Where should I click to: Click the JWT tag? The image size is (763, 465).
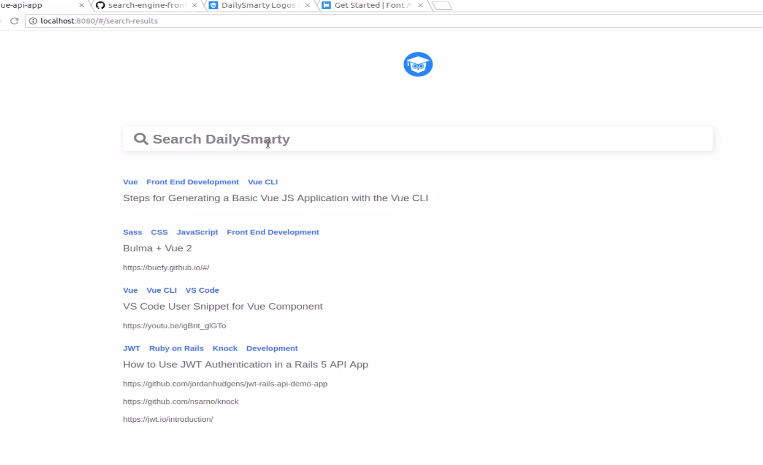131,348
